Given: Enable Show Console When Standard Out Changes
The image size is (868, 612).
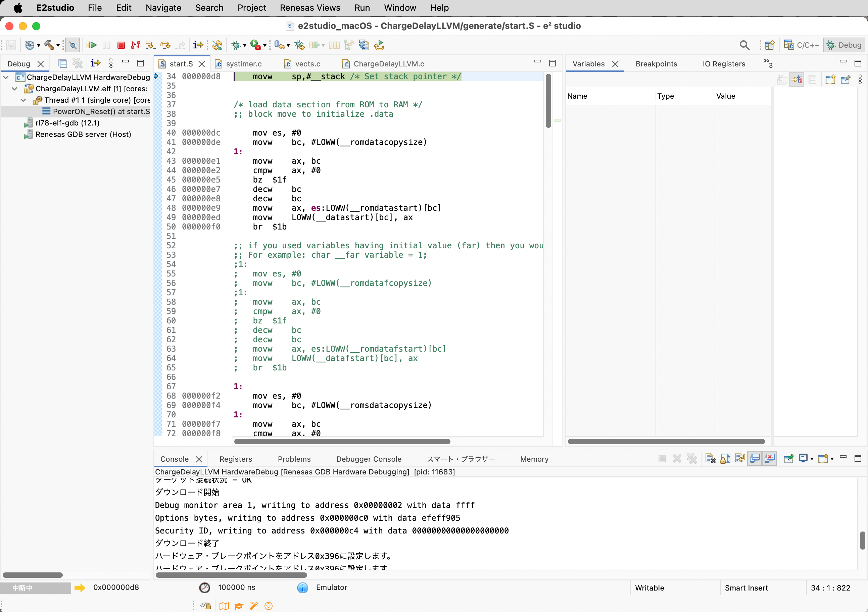Looking at the screenshot, I should click(x=756, y=458).
